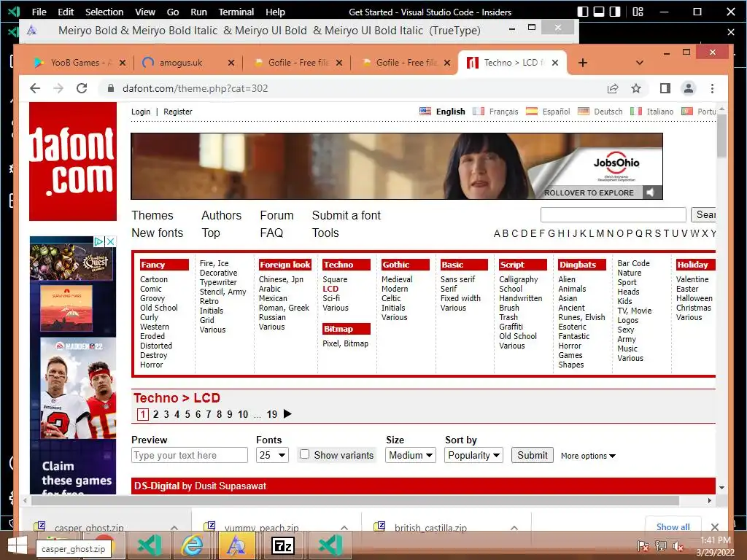Open the Madden 22 ad thumbnail

[78, 388]
